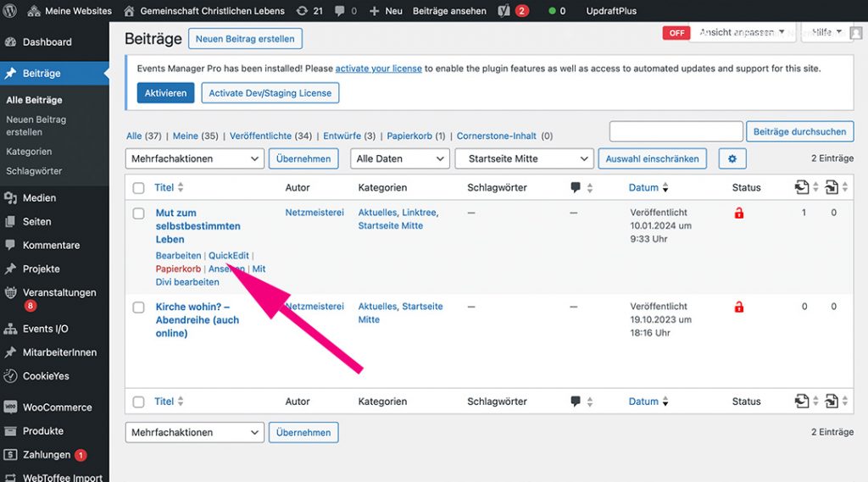Toggle the red OFF switch at top
Screen dimensions: 868x482
[676, 33]
